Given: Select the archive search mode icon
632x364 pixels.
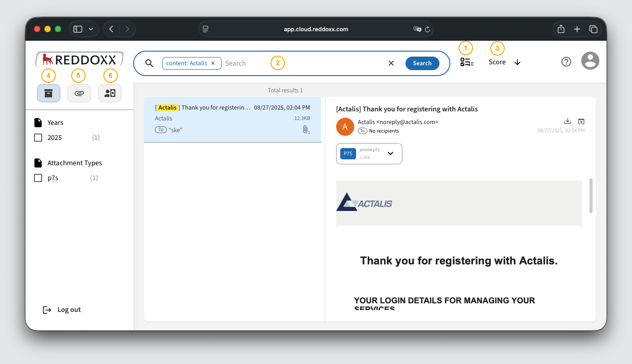Looking at the screenshot, I should (x=48, y=93).
